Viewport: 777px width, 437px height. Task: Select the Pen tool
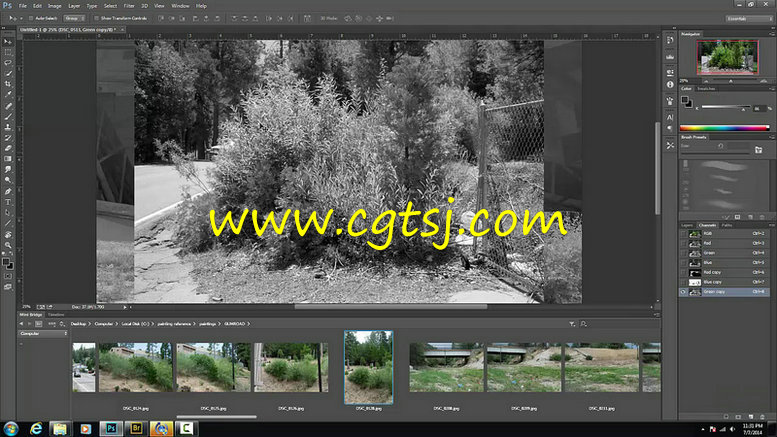(8, 191)
